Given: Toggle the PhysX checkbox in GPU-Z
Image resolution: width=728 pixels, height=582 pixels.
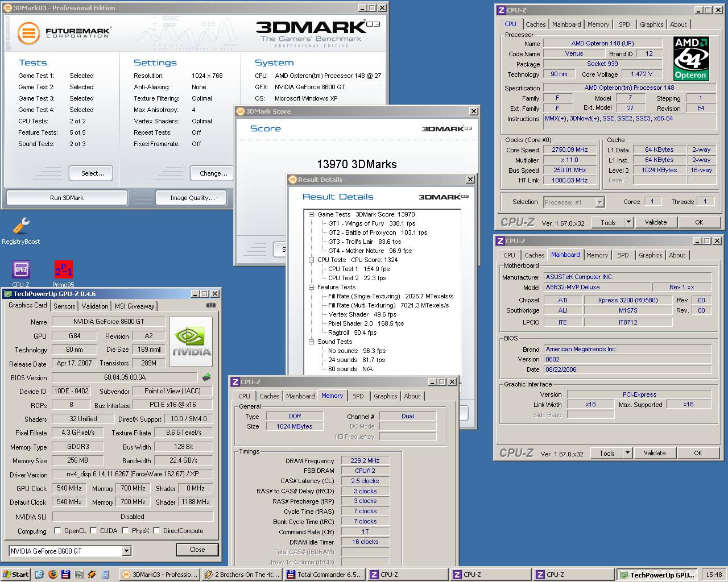Looking at the screenshot, I should pyautogui.click(x=125, y=531).
